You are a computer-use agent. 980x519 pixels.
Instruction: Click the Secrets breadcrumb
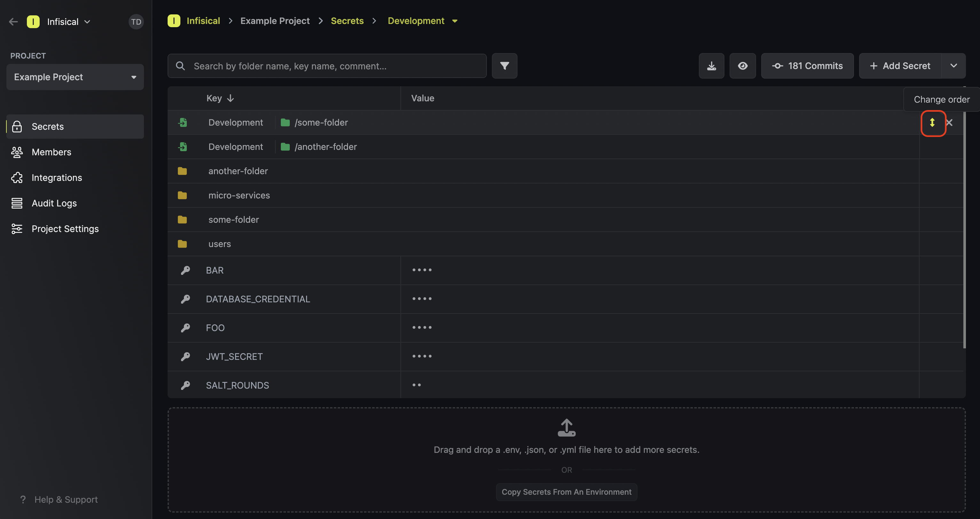coord(347,21)
